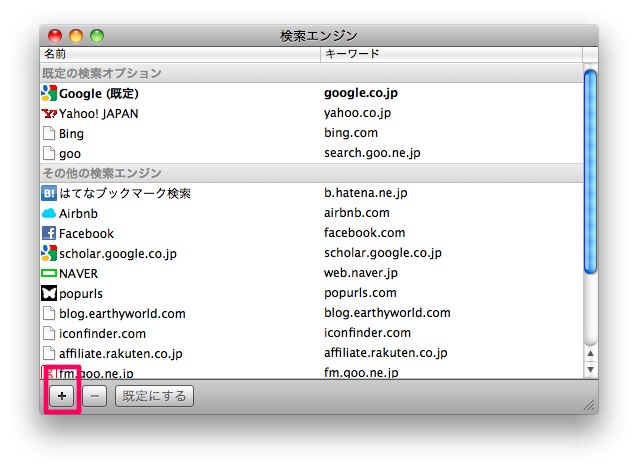Select the Airbnb engine name
This screenshot has width=638, height=469.
[x=78, y=213]
